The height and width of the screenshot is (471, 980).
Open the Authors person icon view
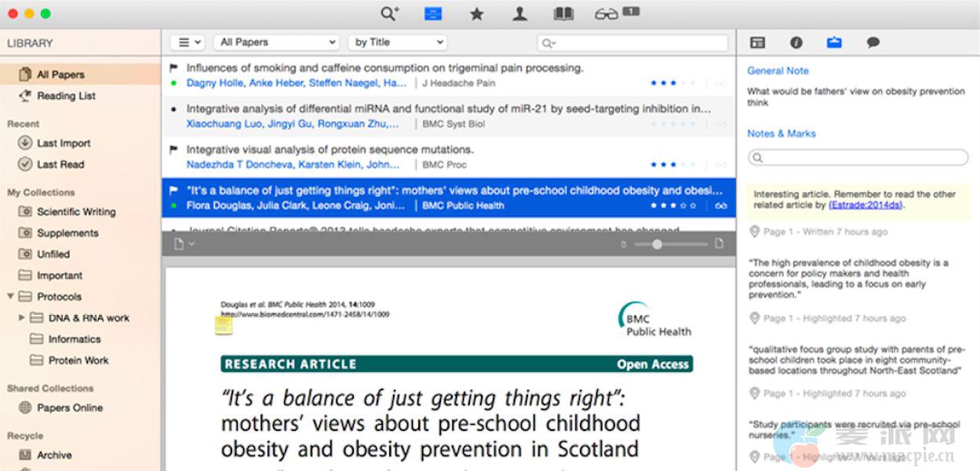coord(519,13)
